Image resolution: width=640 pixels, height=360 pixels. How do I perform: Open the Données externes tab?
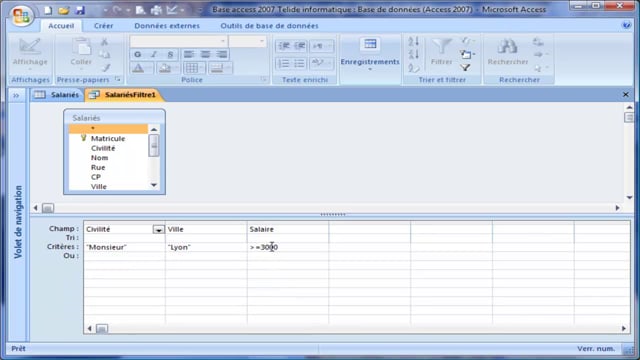[167, 26]
